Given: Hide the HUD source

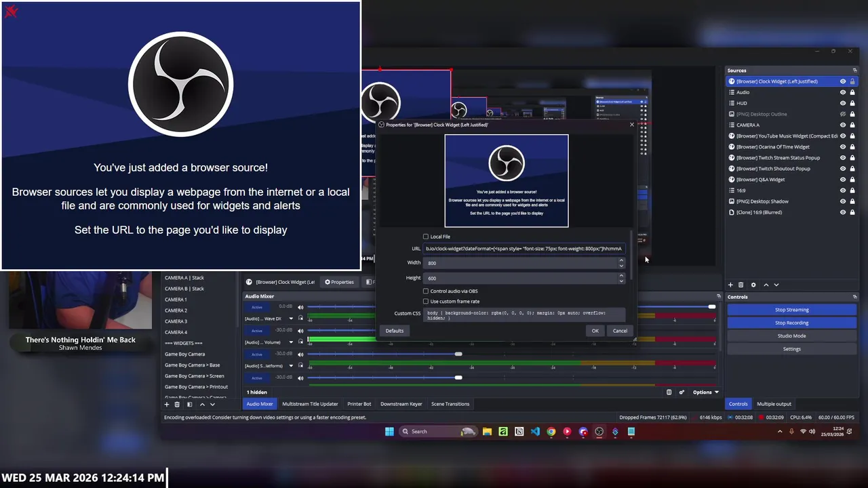Looking at the screenshot, I should point(843,103).
